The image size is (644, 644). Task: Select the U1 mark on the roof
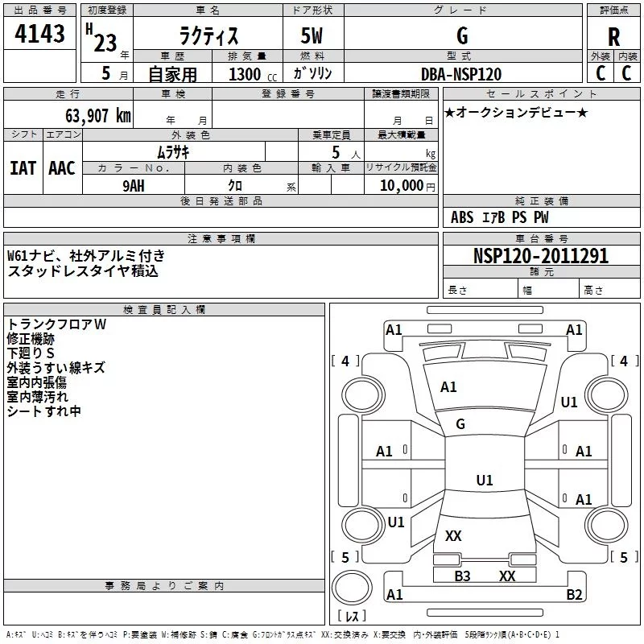click(x=485, y=480)
